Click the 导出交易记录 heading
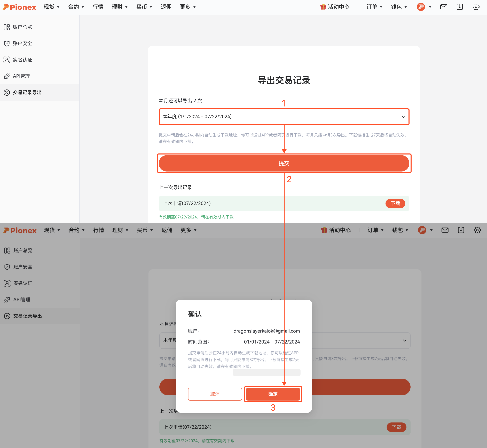The image size is (487, 448). tap(284, 80)
